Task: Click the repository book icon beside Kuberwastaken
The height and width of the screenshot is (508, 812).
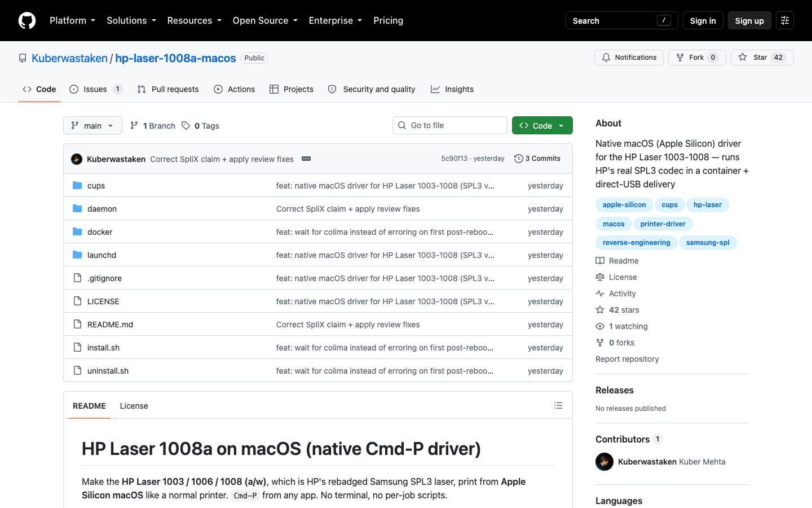Action: [23, 58]
